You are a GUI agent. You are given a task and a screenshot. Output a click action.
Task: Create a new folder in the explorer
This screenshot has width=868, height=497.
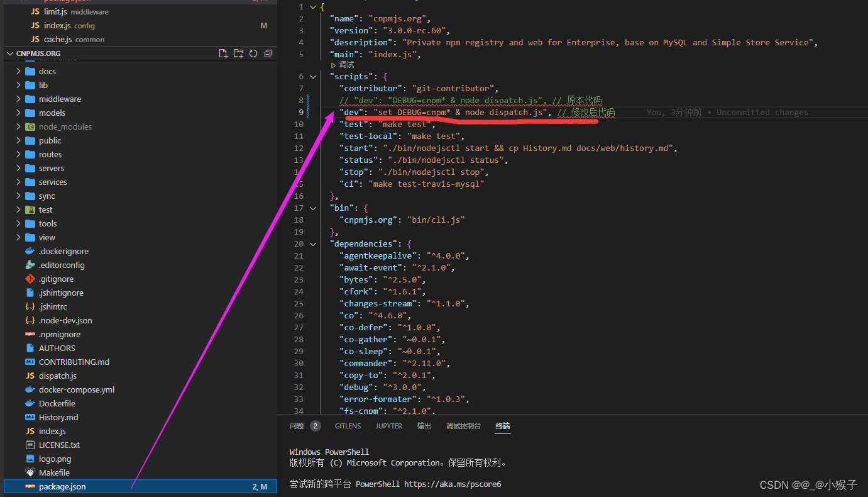tap(238, 53)
